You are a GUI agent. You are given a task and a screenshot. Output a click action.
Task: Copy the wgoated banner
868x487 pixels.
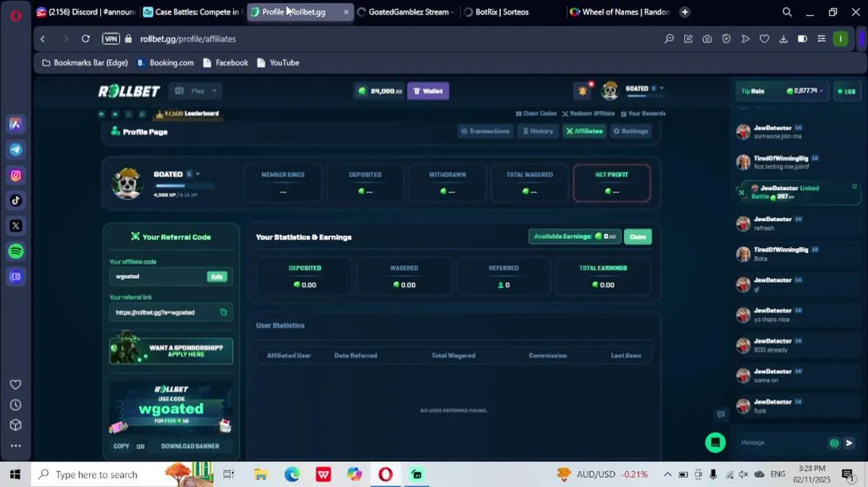(x=121, y=446)
